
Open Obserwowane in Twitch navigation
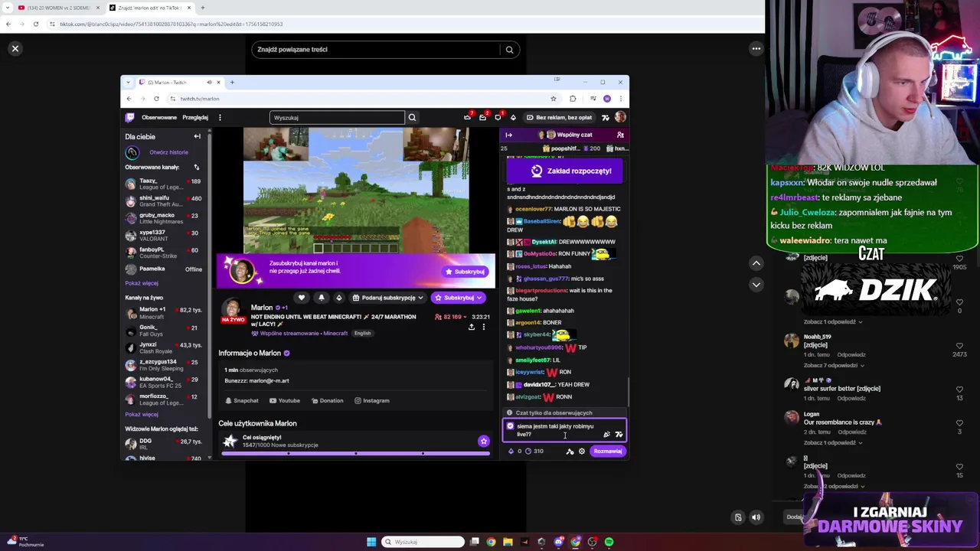tap(159, 118)
